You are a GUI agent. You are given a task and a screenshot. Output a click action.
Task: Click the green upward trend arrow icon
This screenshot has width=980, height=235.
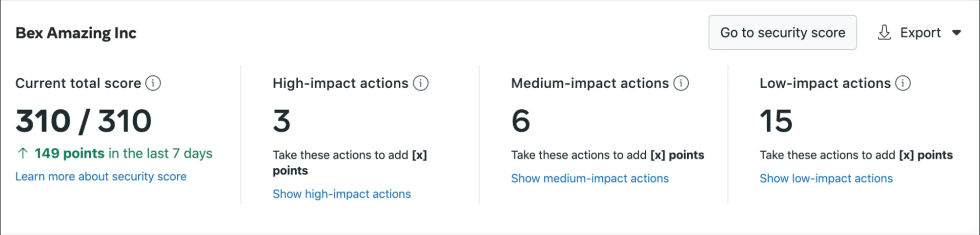click(22, 154)
